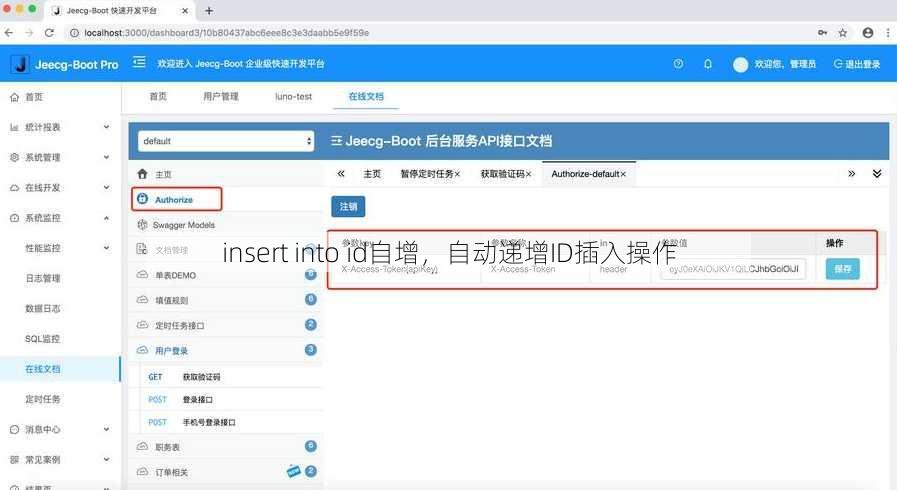This screenshot has width=897, height=490.
Task: Click the browser reload icon
Action: click(49, 33)
